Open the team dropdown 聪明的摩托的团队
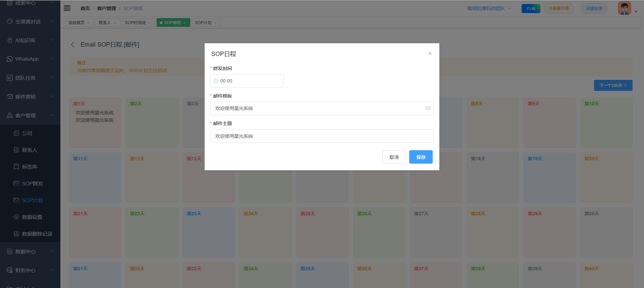The width and height of the screenshot is (644, 288). pyautogui.click(x=489, y=8)
